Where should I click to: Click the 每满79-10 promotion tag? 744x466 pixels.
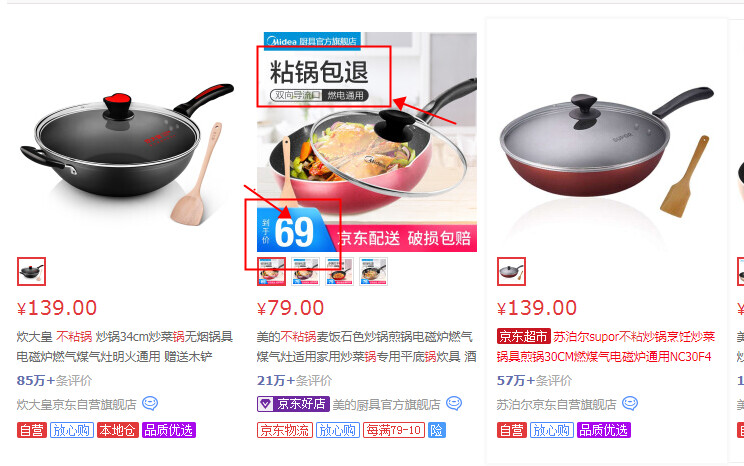click(394, 430)
